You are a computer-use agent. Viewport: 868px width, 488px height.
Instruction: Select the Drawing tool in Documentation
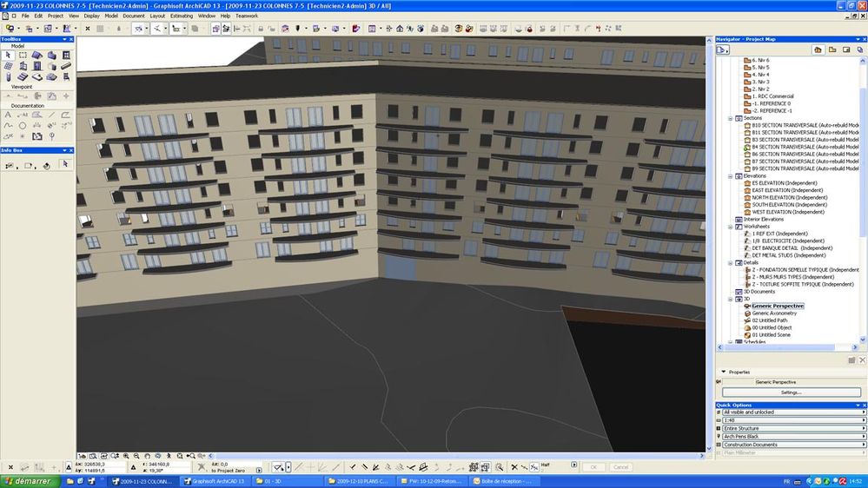37,136
